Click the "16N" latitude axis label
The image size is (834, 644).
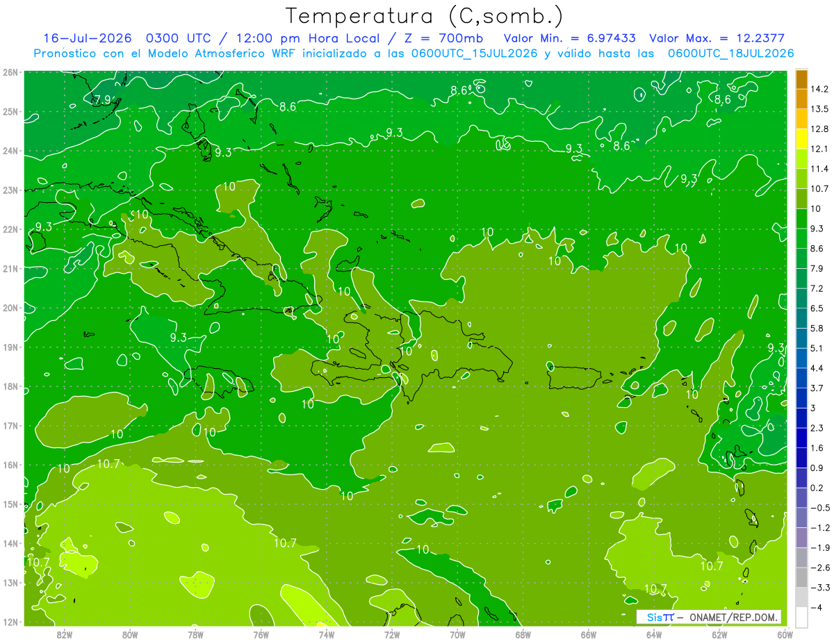(x=10, y=465)
